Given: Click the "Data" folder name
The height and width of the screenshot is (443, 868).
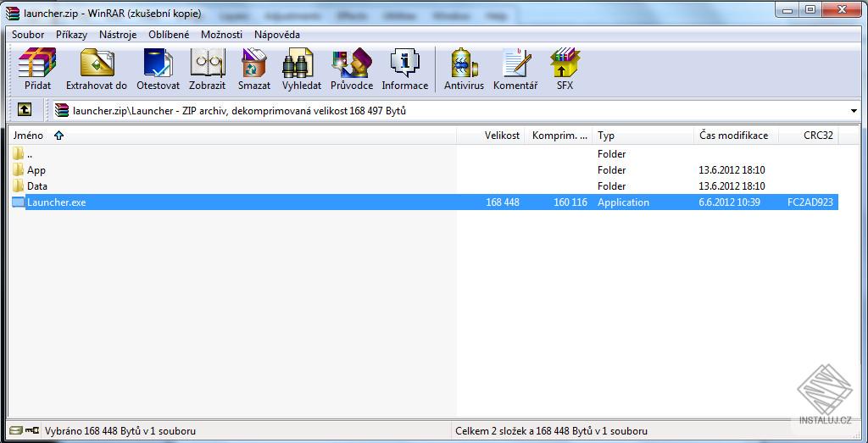Looking at the screenshot, I should pos(37,186).
